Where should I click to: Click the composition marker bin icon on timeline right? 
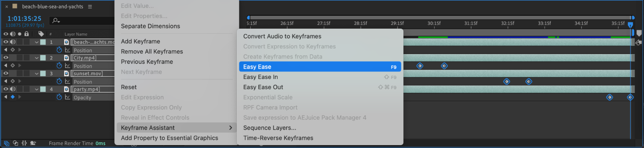coord(639,33)
